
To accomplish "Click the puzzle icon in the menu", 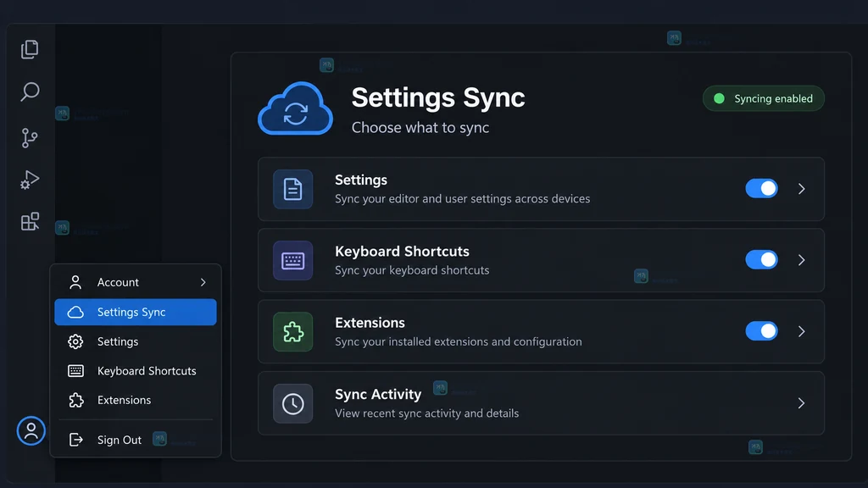I will coord(75,400).
